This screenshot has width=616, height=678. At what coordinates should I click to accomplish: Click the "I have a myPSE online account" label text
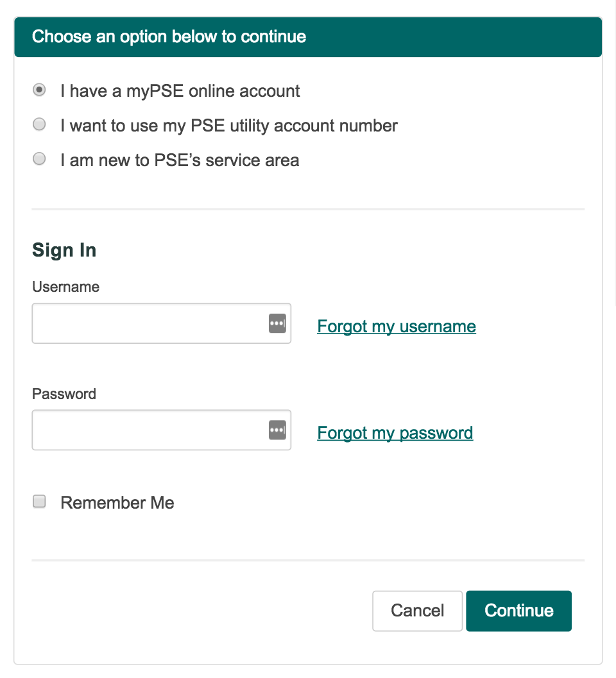(x=180, y=91)
